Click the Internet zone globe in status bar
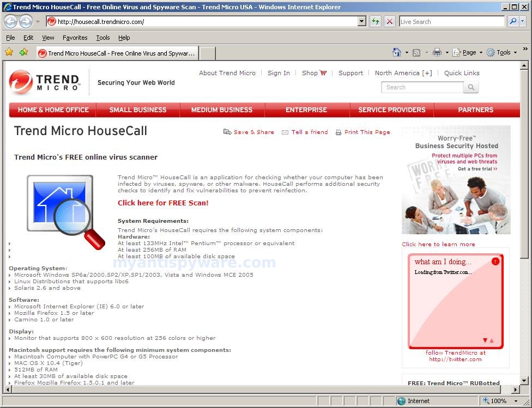This screenshot has width=532, height=408. [x=401, y=401]
